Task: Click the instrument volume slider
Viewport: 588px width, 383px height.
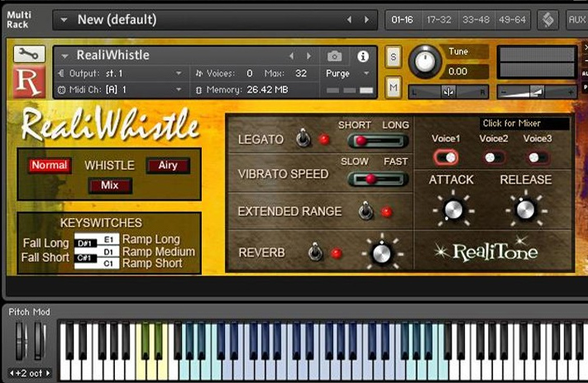Action: click(537, 92)
